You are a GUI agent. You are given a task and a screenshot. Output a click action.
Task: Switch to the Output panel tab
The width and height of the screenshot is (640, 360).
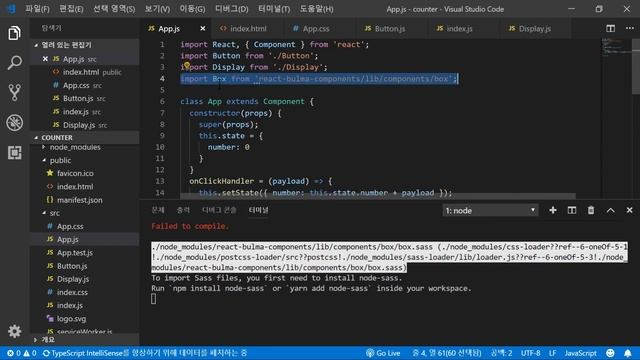[183, 210]
